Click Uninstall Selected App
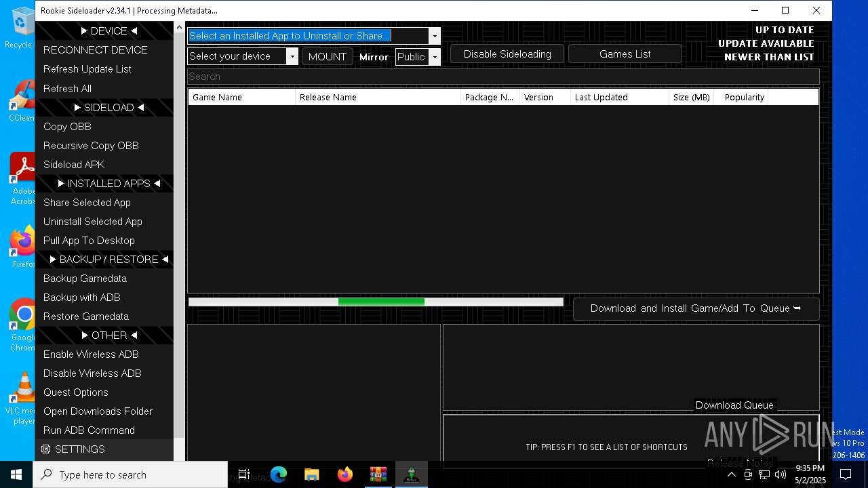Viewport: 868px width, 488px height. [x=104, y=222]
